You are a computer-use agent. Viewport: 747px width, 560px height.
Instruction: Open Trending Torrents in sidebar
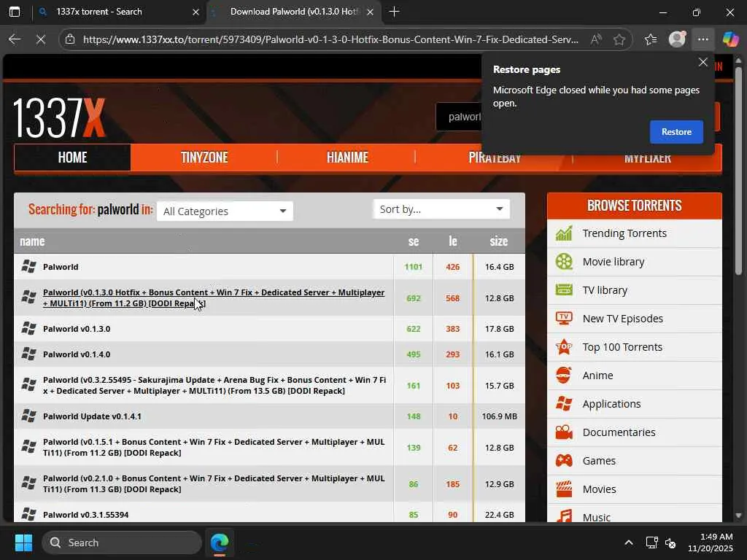(624, 233)
